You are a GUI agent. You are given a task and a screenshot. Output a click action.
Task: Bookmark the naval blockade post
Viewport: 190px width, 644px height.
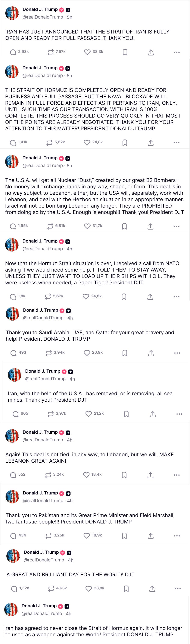[125, 142]
